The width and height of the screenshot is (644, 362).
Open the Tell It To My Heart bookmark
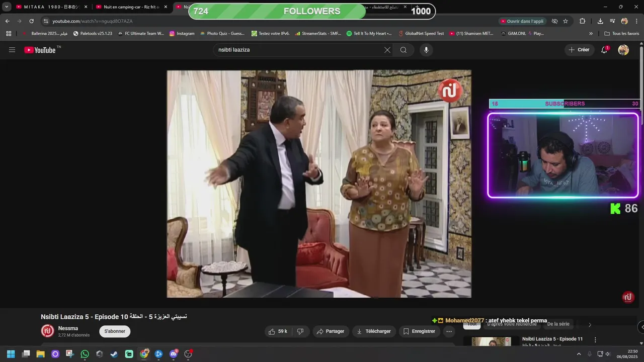click(x=369, y=33)
